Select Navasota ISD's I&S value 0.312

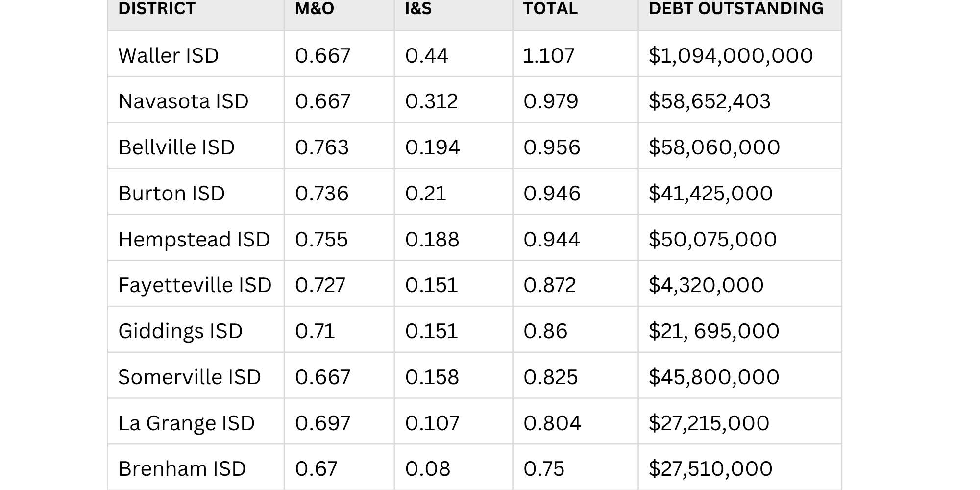coord(431,101)
